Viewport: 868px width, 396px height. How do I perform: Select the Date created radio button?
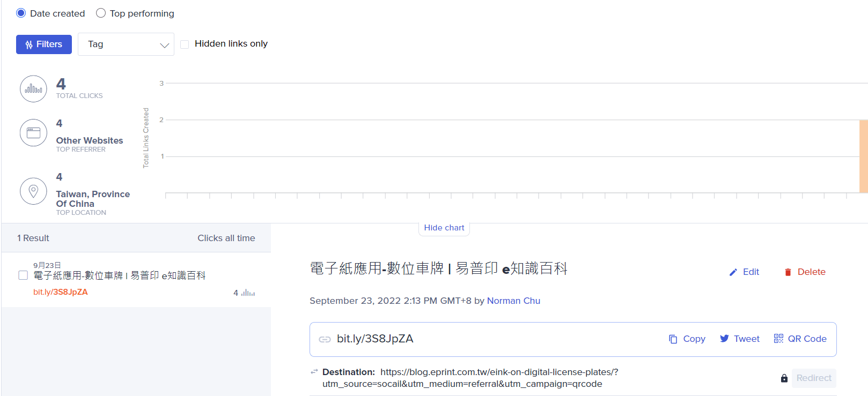click(21, 13)
